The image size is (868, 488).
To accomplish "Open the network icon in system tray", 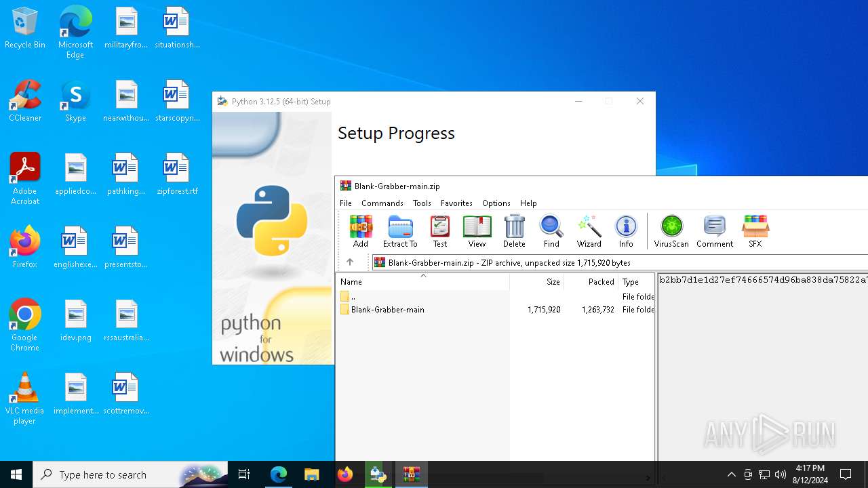I will point(764,474).
